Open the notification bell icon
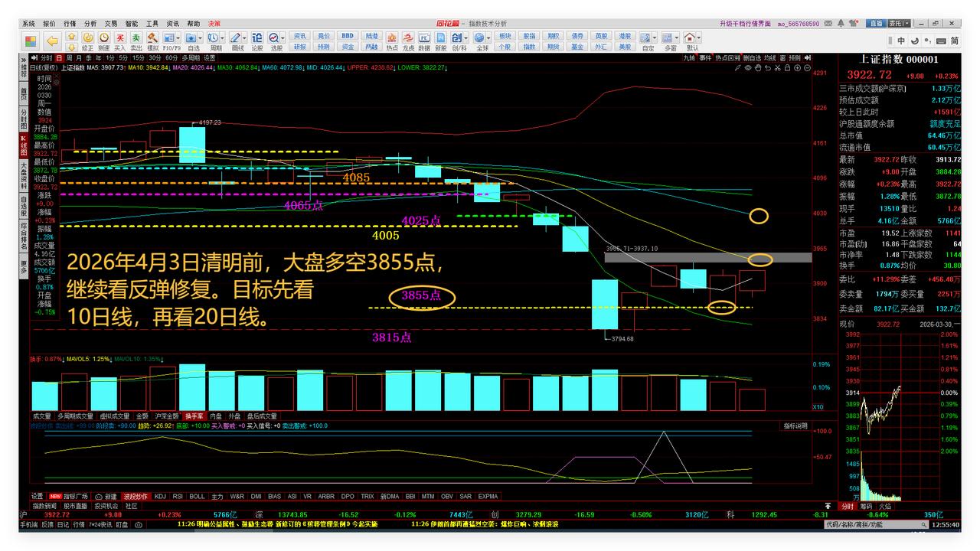The width and height of the screenshot is (980, 551). click(x=841, y=24)
